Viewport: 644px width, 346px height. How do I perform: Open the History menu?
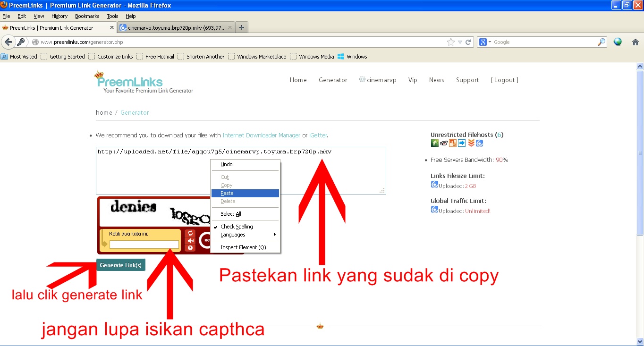pos(59,16)
